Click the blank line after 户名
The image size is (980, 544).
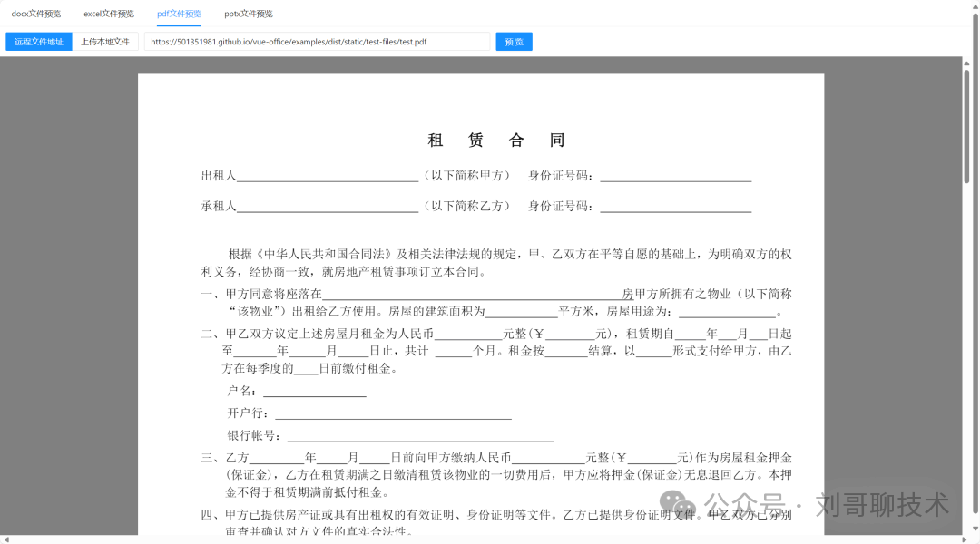coord(314,392)
